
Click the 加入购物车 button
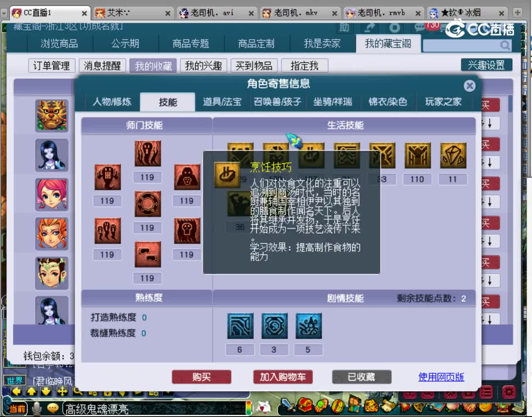(x=283, y=377)
